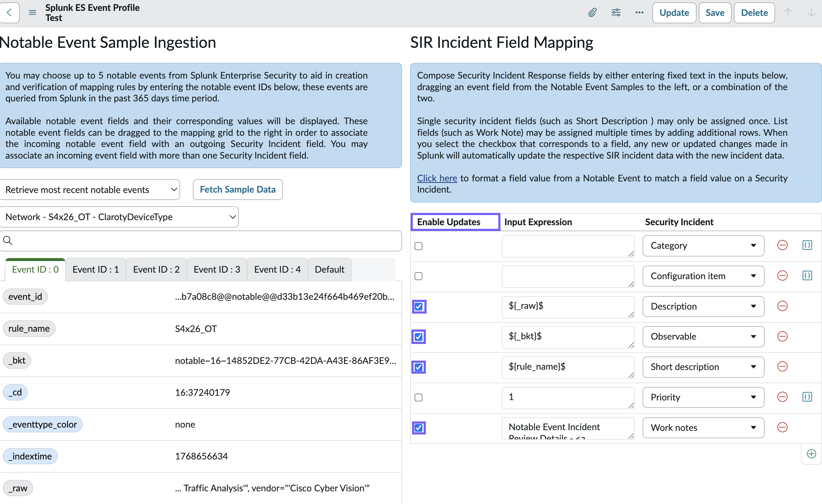Remove the Work notes mapping row
Screen dimensions: 822x504
783,428
